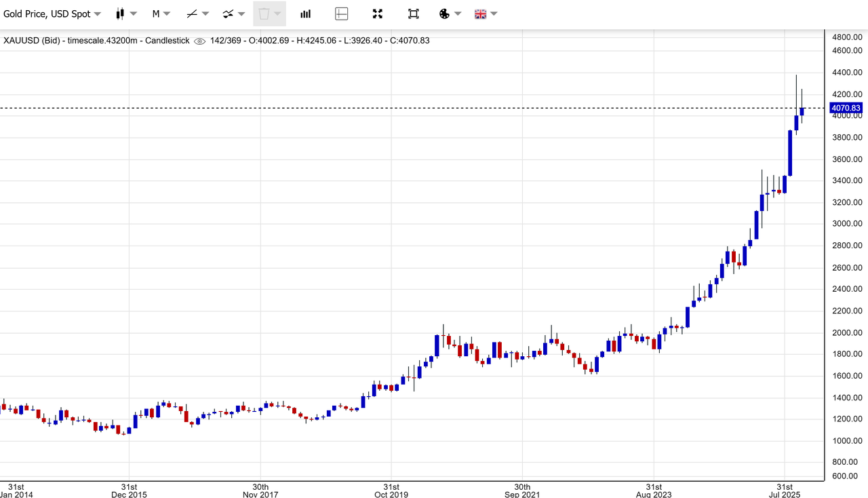868x498 pixels.
Task: Click the 31st Oct 2019 date axis label
Action: pyautogui.click(x=391, y=491)
